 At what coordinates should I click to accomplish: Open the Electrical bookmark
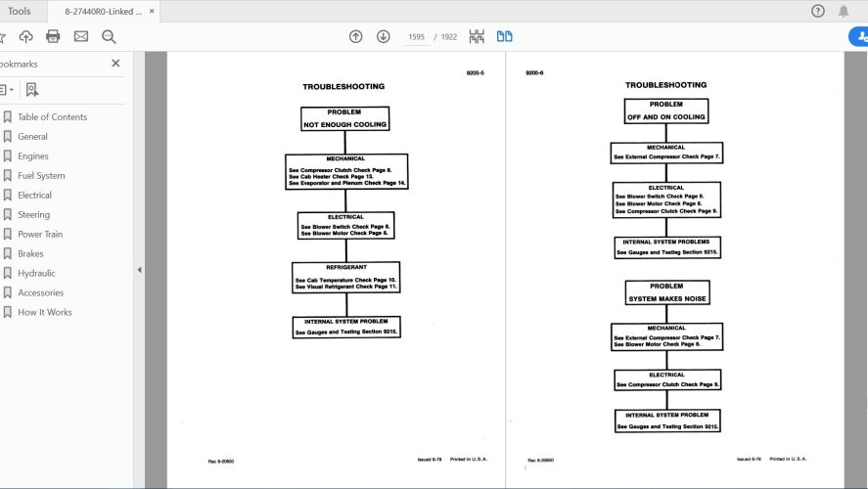(x=34, y=195)
